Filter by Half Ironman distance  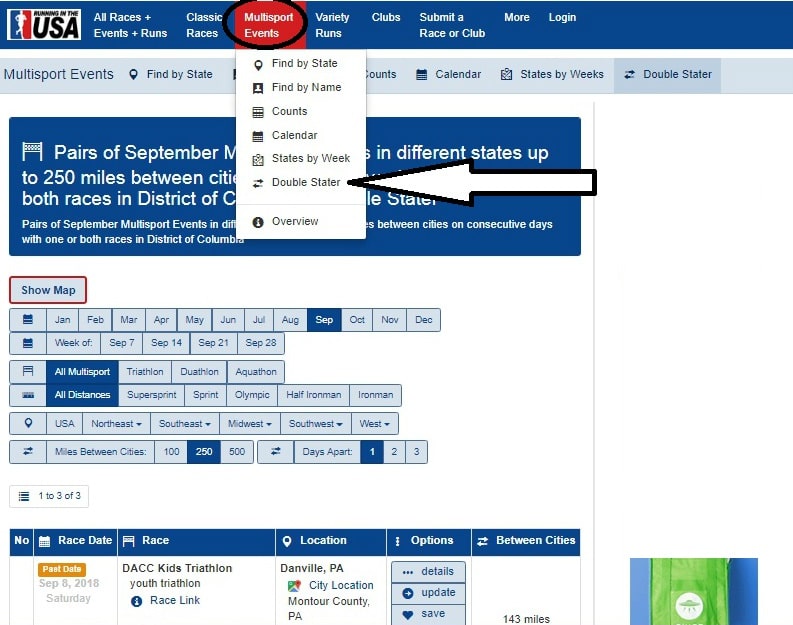point(314,395)
